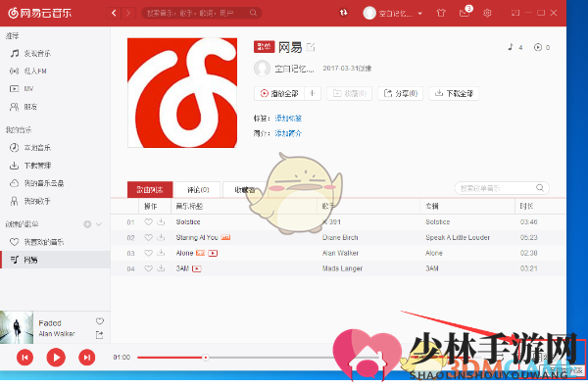Select the 网易 playlist in sidebar
This screenshot has height=387, width=588.
coord(55,260)
